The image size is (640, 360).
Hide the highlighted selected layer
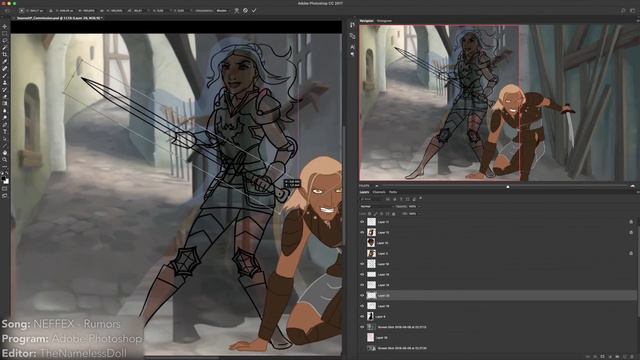[x=362, y=296]
